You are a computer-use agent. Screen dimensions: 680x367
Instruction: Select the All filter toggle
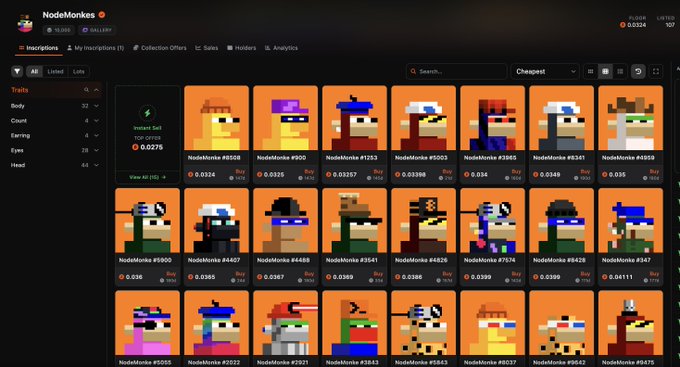coord(34,71)
